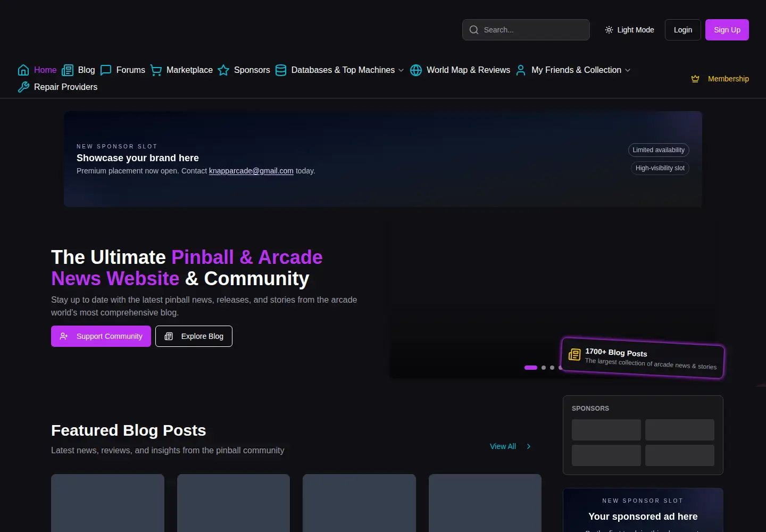
Task: Open the Membership link
Action: pos(720,79)
